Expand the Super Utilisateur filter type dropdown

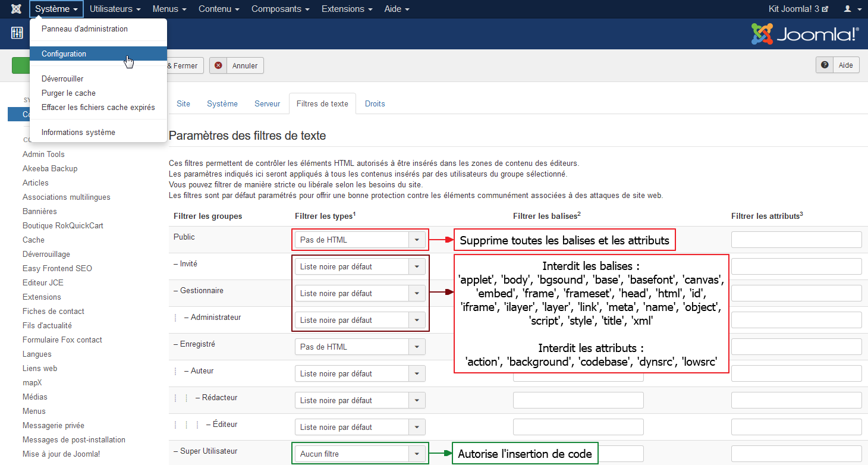360,454
